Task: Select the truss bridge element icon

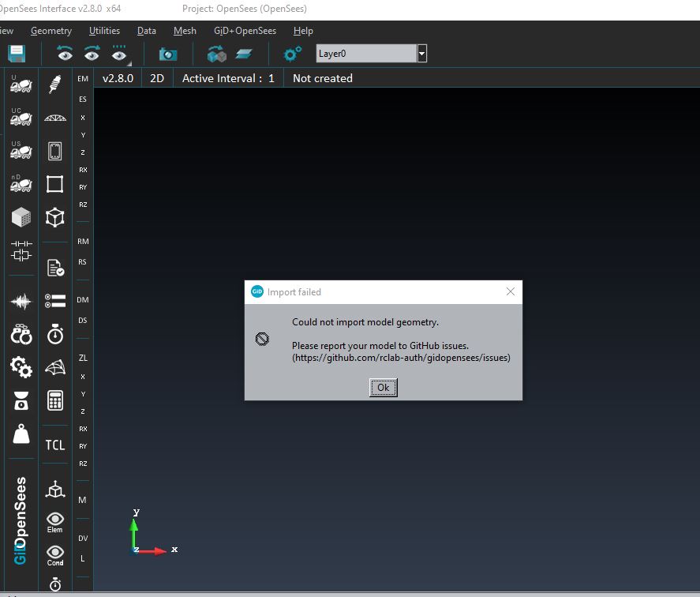Action: click(x=55, y=118)
